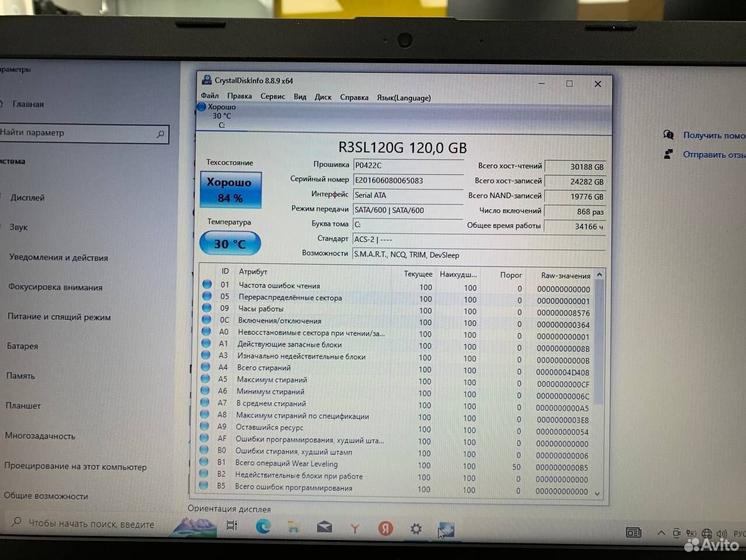Open Звук in Settings sidebar
746x560 pixels.
[x=19, y=227]
